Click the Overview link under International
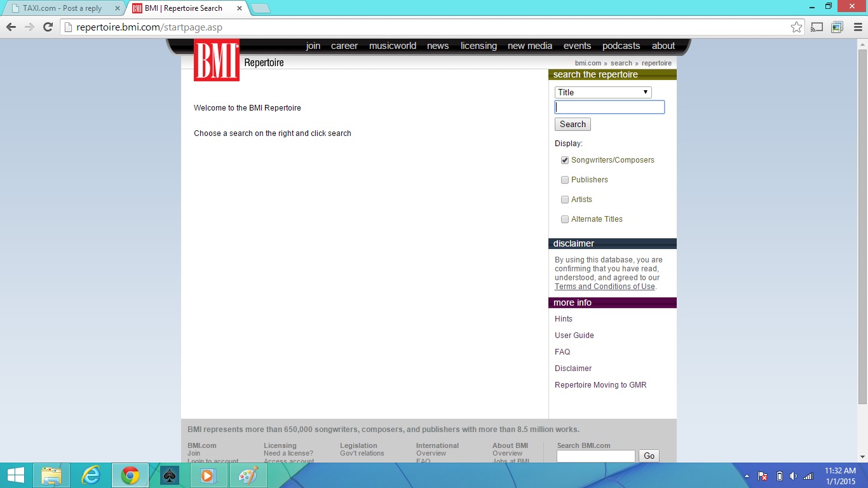This screenshot has height=488, width=868. [x=431, y=453]
